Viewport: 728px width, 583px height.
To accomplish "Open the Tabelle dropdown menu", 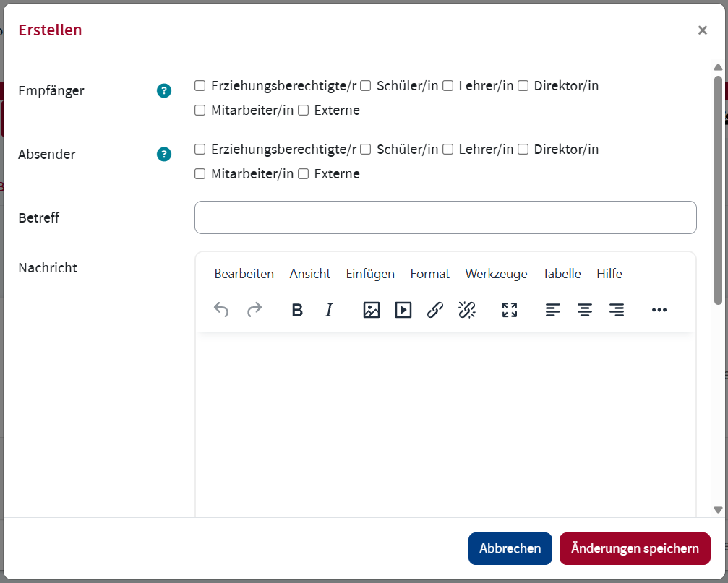I will pos(562,274).
